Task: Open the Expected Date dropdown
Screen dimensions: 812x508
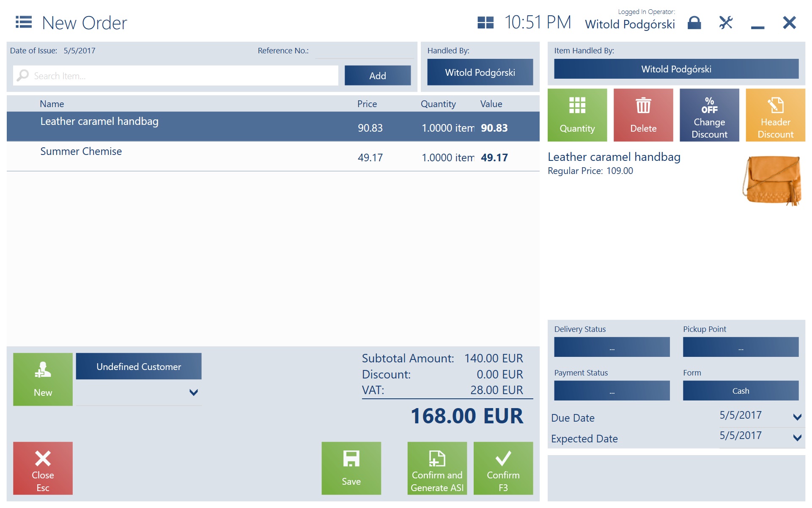Action: click(797, 438)
